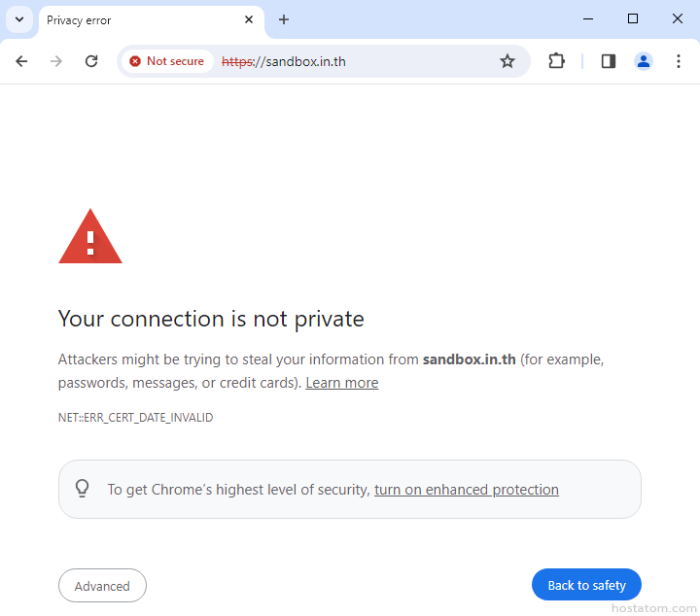Click the NET::ERR_CERT_DATE_INVALID error code
This screenshot has height=616, width=700.
click(135, 418)
